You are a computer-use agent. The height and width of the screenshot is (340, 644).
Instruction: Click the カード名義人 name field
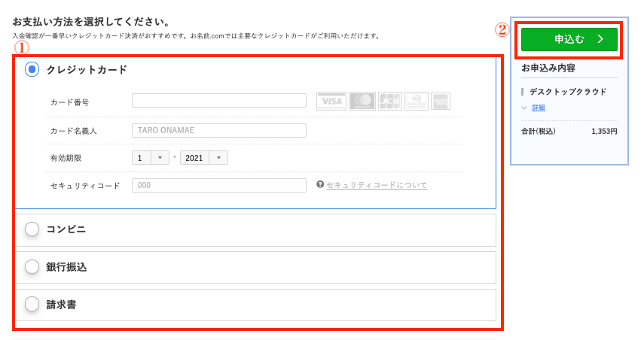click(x=218, y=130)
